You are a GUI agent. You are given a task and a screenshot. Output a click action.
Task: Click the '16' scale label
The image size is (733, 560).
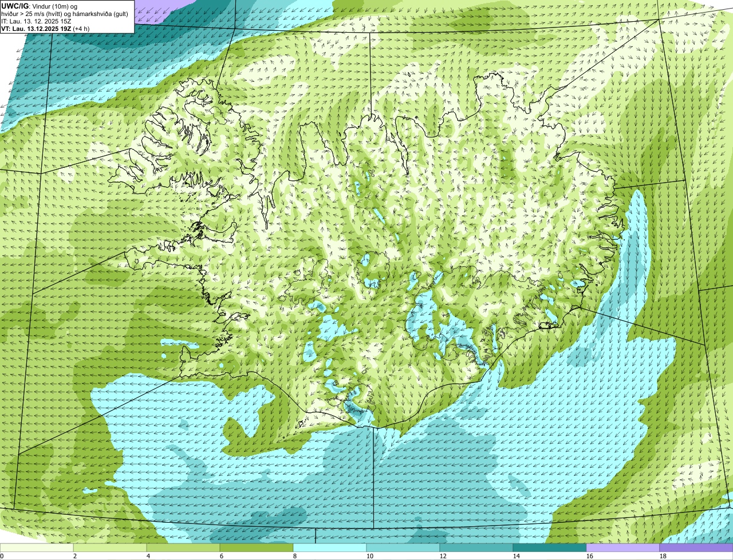(589, 556)
